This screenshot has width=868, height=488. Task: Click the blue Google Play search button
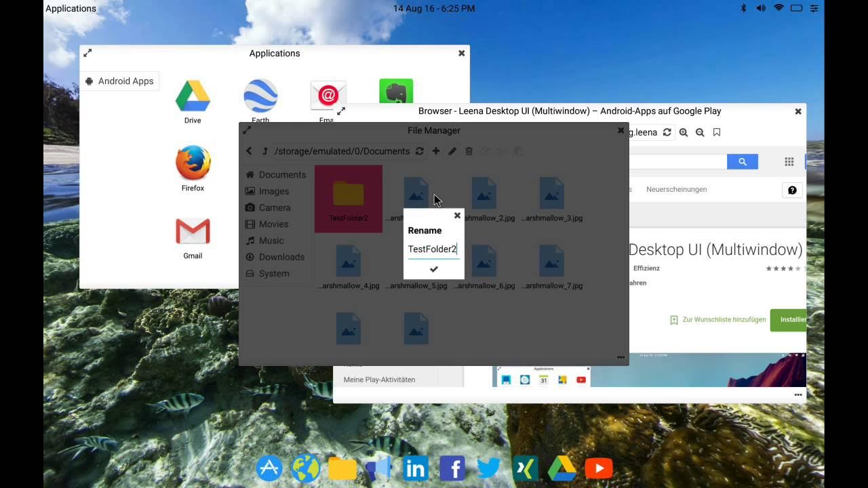click(x=743, y=161)
